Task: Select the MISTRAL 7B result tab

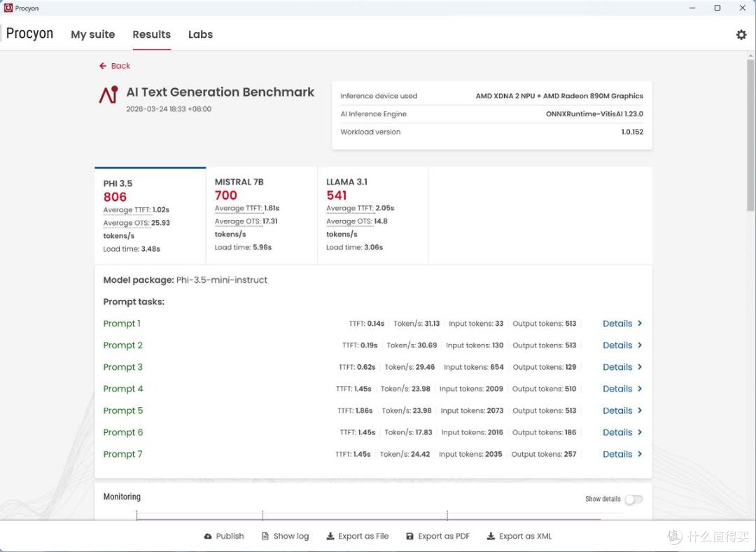Action: click(262, 216)
